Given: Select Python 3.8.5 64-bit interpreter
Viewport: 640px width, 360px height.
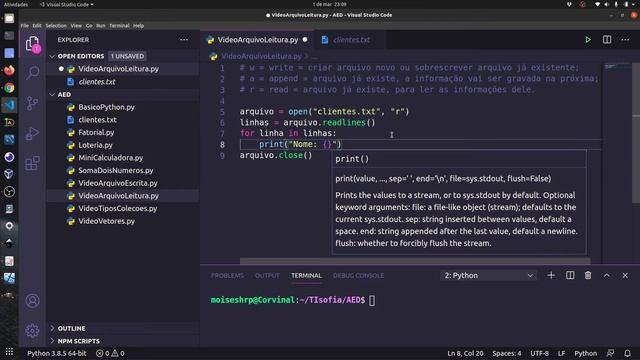Looking at the screenshot, I should 57,353.
